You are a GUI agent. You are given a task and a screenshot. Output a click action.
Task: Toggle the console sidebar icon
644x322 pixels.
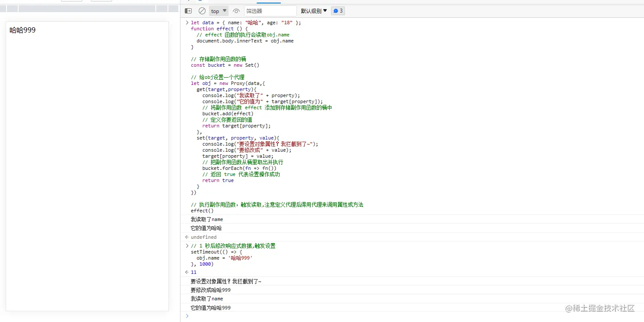point(188,11)
